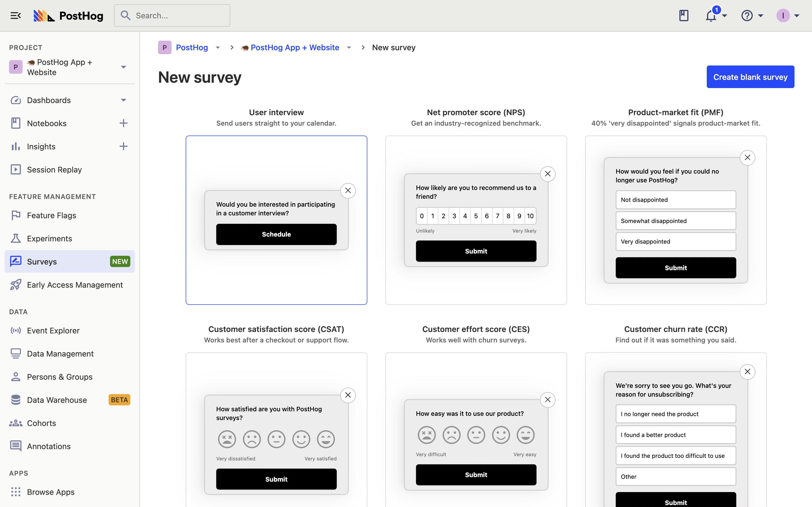The width and height of the screenshot is (812, 507).
Task: Open the help question mark menu
Action: click(x=747, y=16)
